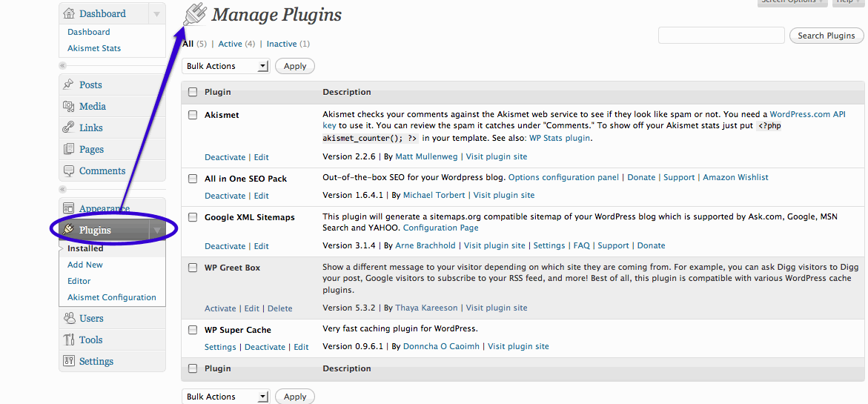Click the Thaya Kareeson author link

tap(426, 308)
